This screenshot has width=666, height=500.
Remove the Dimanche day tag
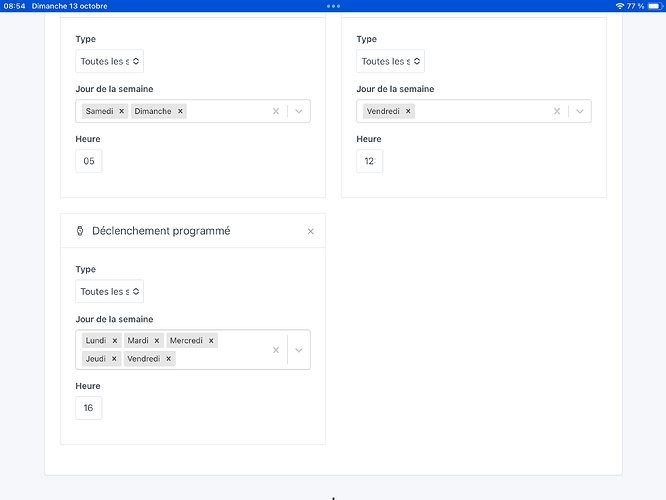coord(180,111)
